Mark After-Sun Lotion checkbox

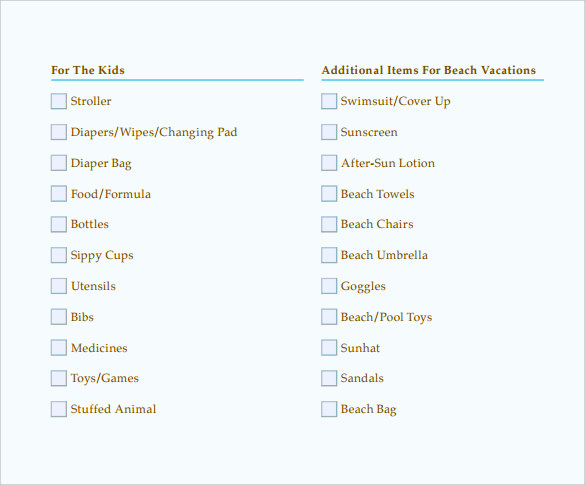point(329,163)
